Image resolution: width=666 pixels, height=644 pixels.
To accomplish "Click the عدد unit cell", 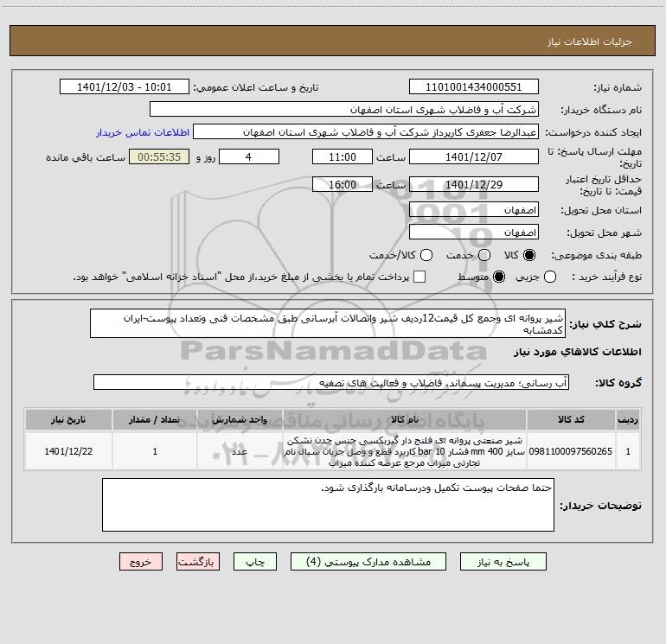I will click(x=240, y=451).
